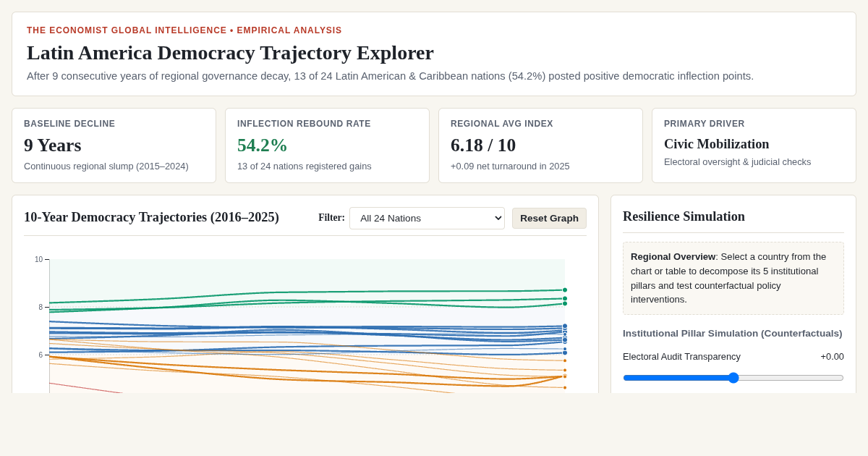Click the 'Electoral oversight & judicial checks' text
The image size is (868, 456).
pos(737,162)
